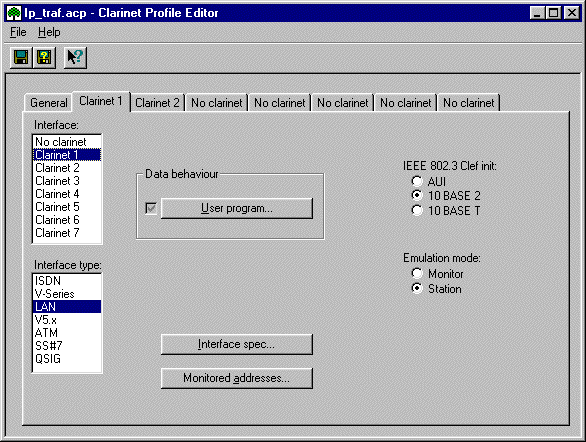Click the tree application icon in title bar

pyautogui.click(x=14, y=13)
